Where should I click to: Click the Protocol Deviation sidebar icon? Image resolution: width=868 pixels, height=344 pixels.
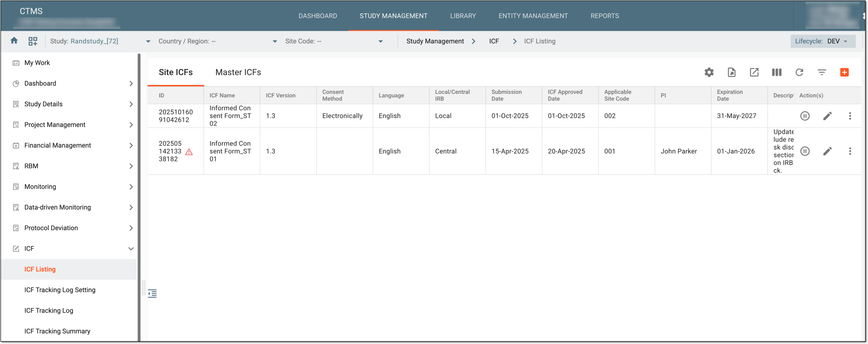point(16,228)
